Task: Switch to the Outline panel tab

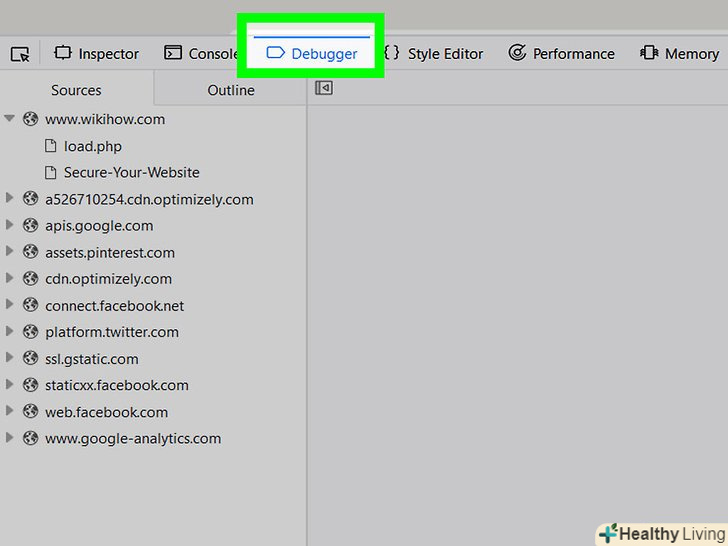Action: 231,90
